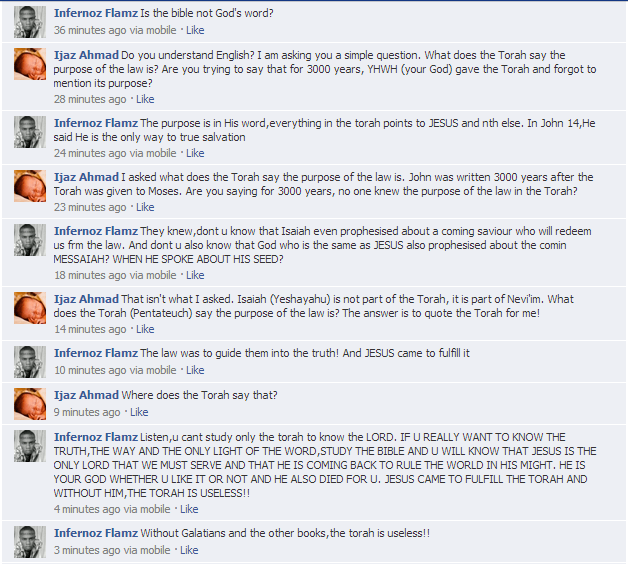Open avatar on 'Is the bible not God's word' comment
The width and height of the screenshot is (628, 564).
[x=30, y=22]
